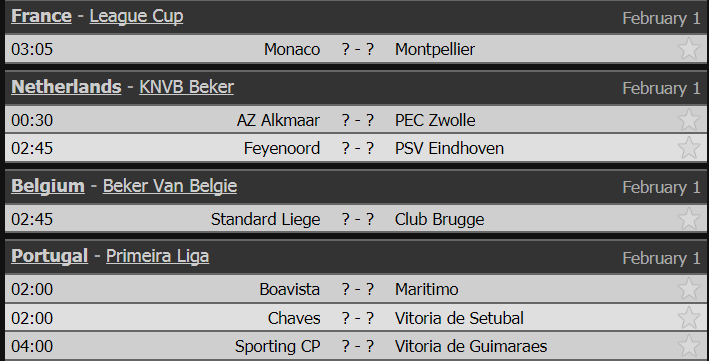Click the Sporting CP team name

coord(278,347)
